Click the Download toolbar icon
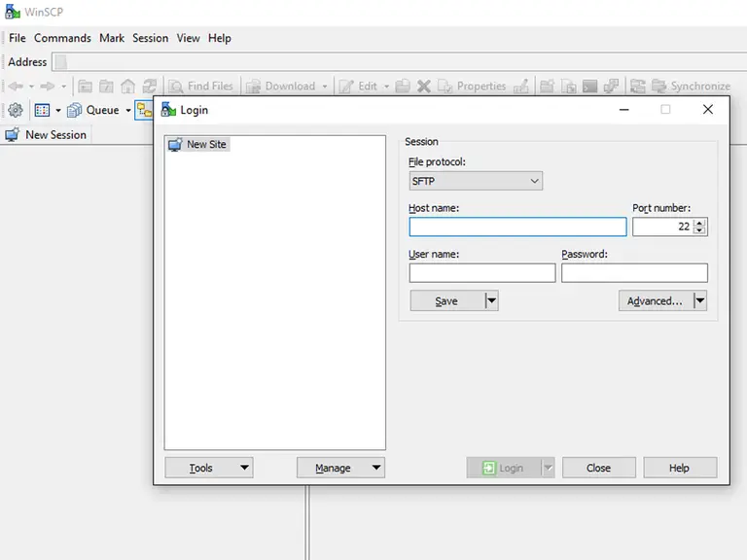 pyautogui.click(x=254, y=86)
